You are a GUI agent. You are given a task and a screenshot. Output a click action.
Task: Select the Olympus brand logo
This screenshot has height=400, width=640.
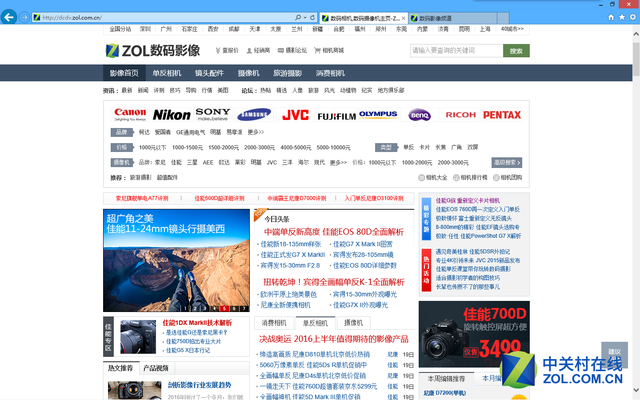378,115
